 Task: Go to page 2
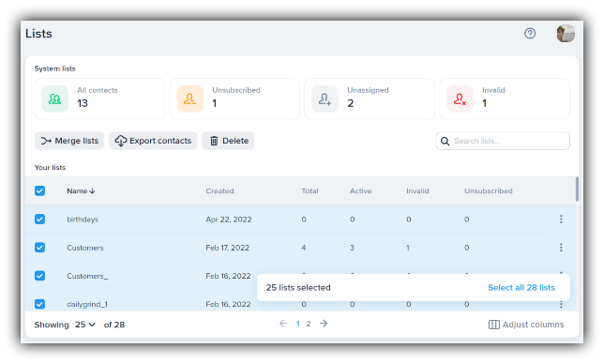(309, 324)
